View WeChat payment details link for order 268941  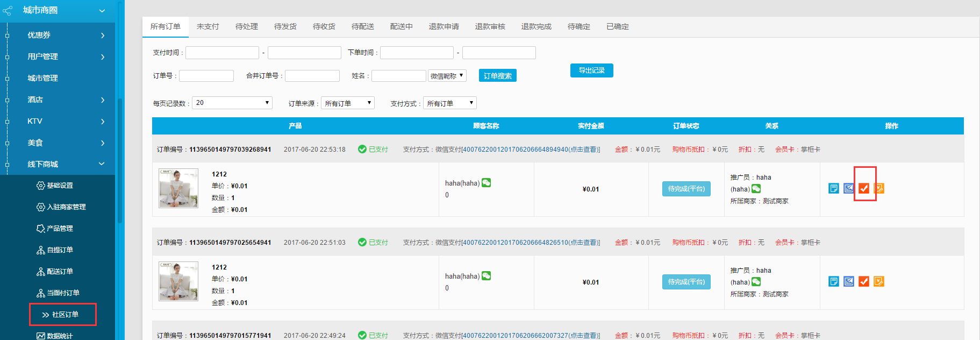tap(531, 150)
